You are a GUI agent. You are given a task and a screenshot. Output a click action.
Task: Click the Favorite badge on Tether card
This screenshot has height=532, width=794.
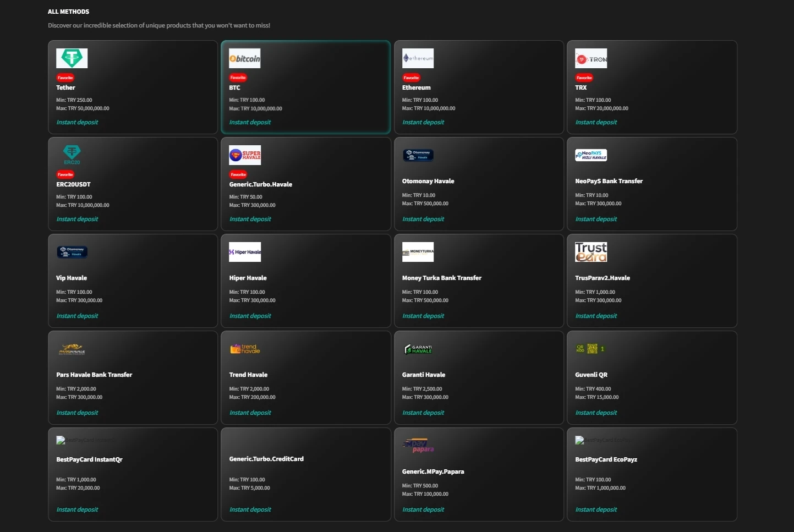click(x=65, y=78)
